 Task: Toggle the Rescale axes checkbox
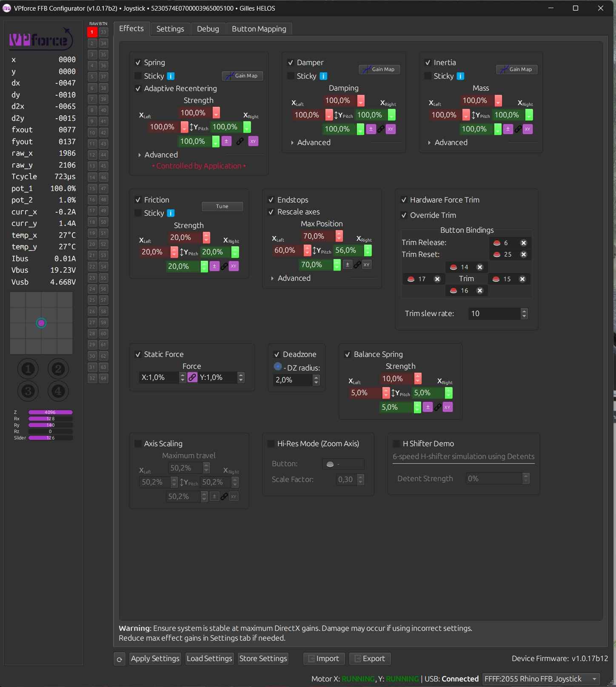(271, 212)
